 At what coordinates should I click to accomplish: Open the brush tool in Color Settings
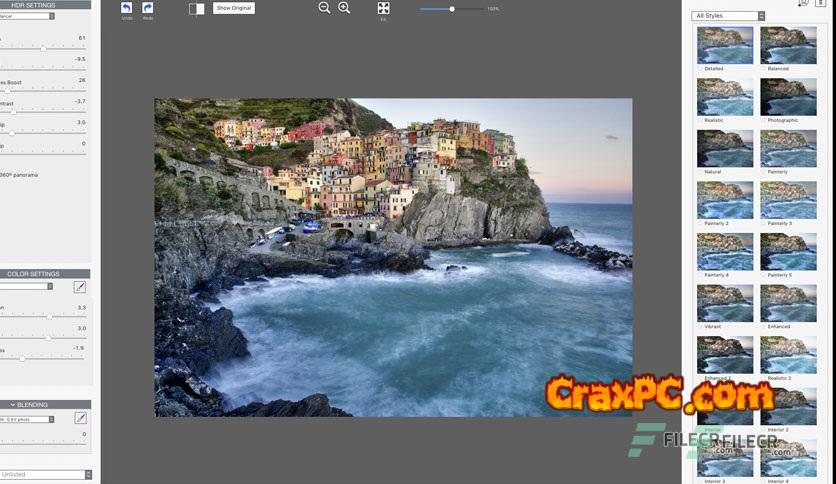[x=80, y=287]
